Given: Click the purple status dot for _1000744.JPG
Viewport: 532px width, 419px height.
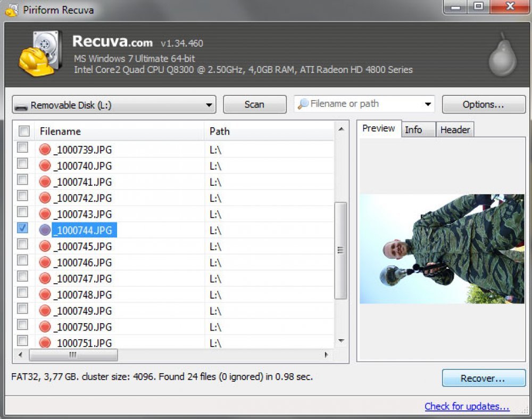Looking at the screenshot, I should click(x=45, y=230).
